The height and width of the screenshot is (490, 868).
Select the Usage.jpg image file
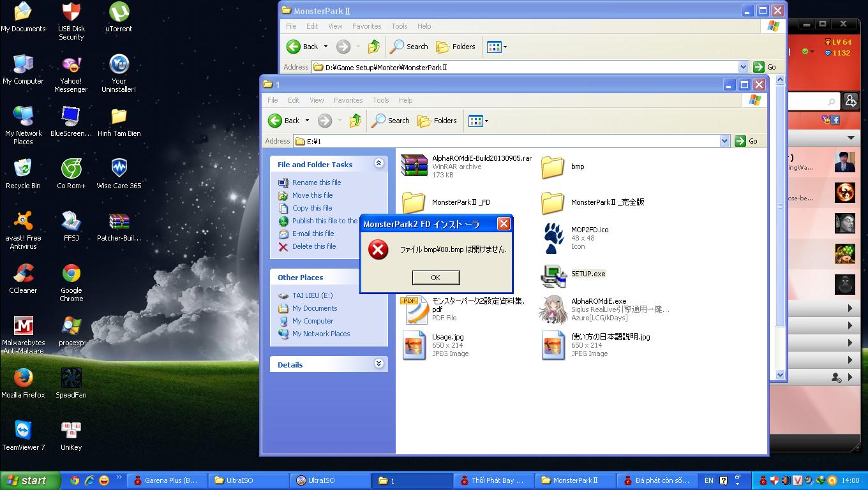[414, 345]
